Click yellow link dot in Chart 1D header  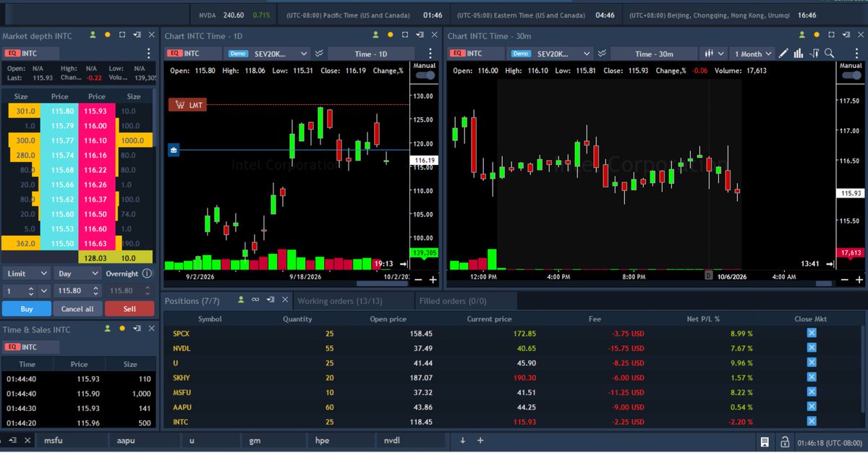click(391, 35)
